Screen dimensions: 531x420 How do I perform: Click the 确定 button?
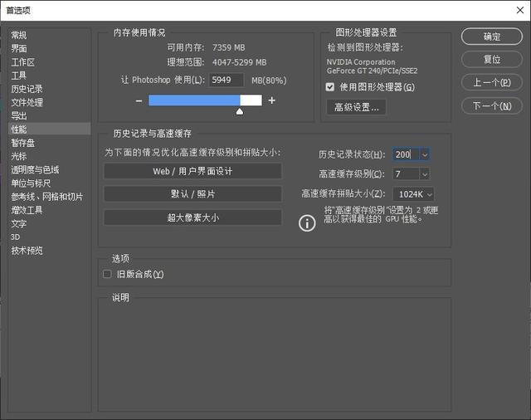coord(492,37)
